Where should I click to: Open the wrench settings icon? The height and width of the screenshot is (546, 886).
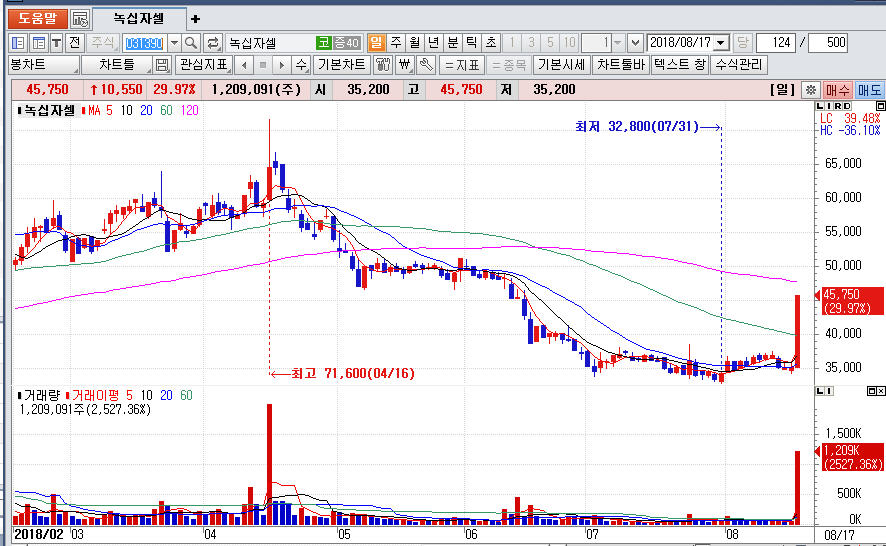coord(426,65)
